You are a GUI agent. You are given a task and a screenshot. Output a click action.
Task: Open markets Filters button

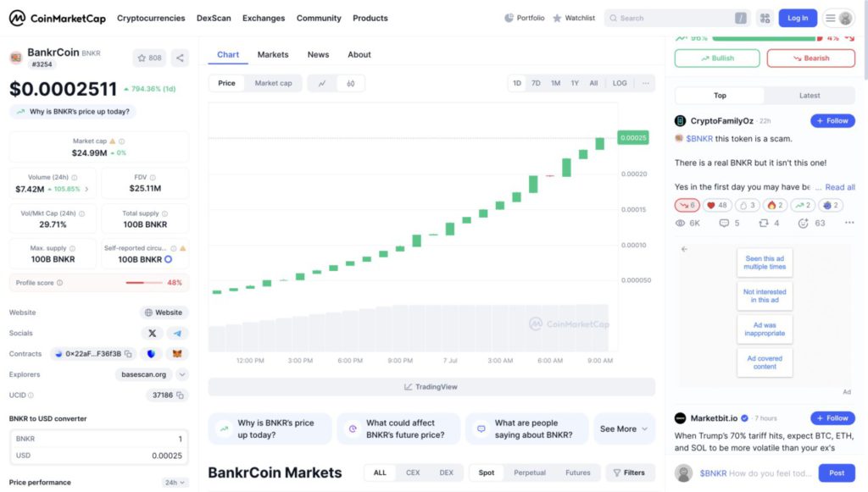click(x=630, y=473)
